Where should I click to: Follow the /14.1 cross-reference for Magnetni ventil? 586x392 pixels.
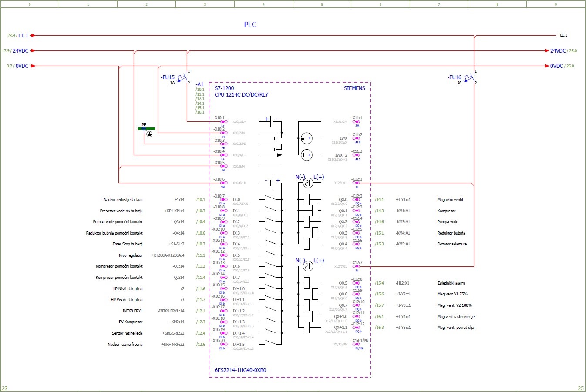[380, 200]
